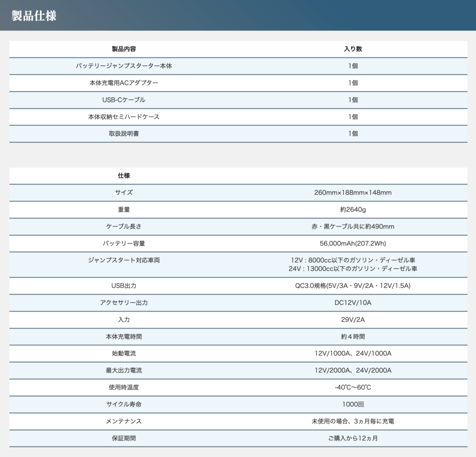This screenshot has height=457, width=476.
Task: Click the 製品仕様 page heading
Action: pyautogui.click(x=34, y=15)
